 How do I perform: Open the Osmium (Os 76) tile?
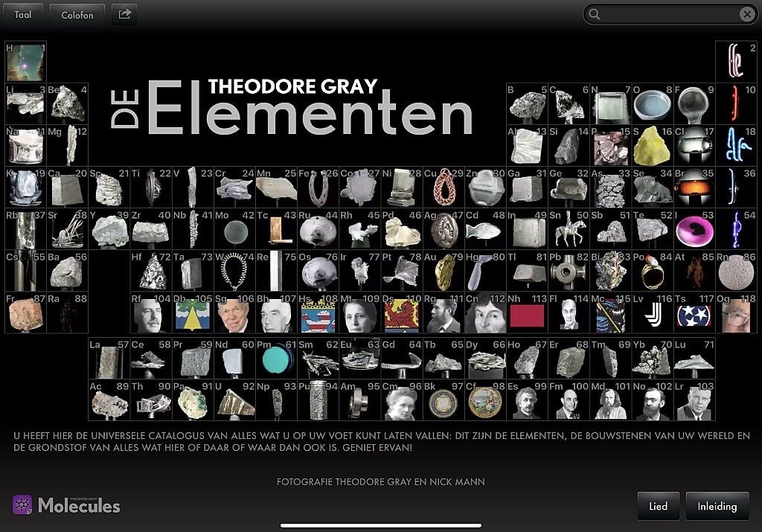point(318,271)
